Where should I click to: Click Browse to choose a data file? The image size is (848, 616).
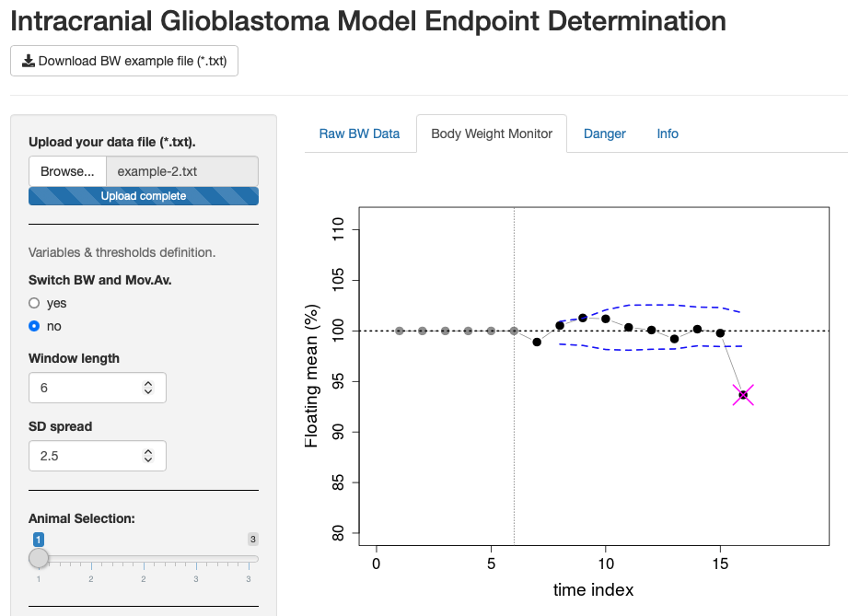click(x=66, y=171)
